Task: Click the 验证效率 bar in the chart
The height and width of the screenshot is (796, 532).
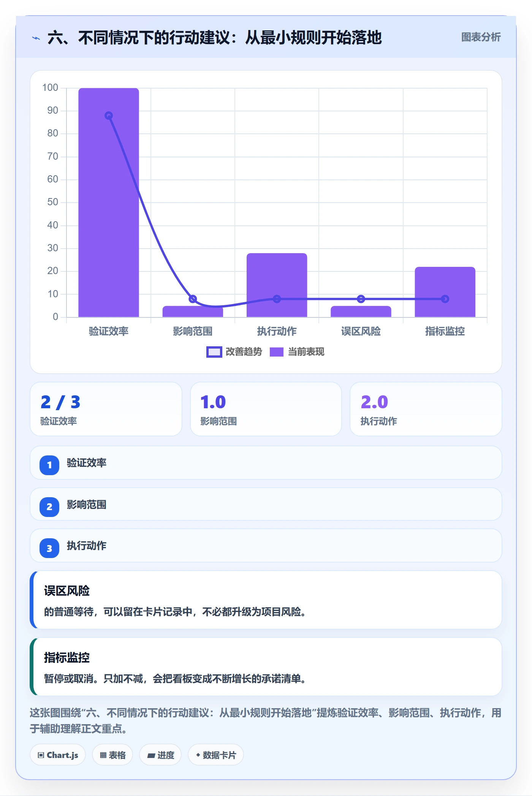Action: point(109,203)
